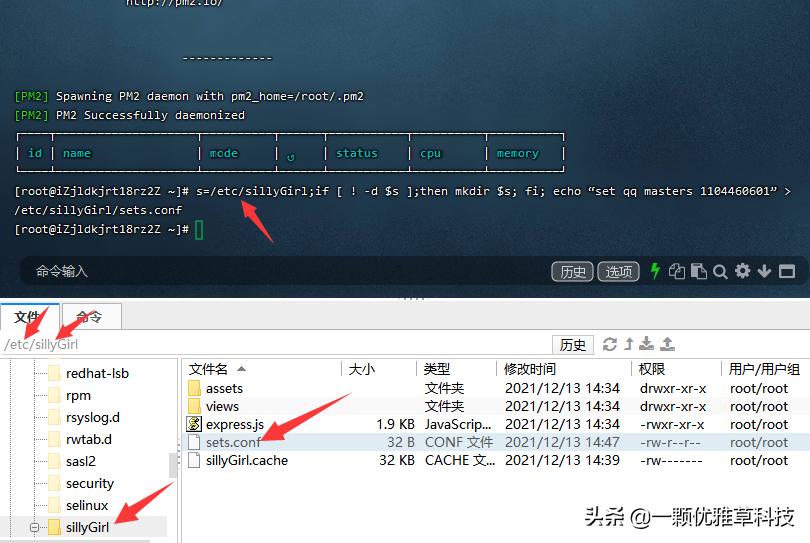Click the upload file icon
The width and height of the screenshot is (810, 543).
(667, 344)
